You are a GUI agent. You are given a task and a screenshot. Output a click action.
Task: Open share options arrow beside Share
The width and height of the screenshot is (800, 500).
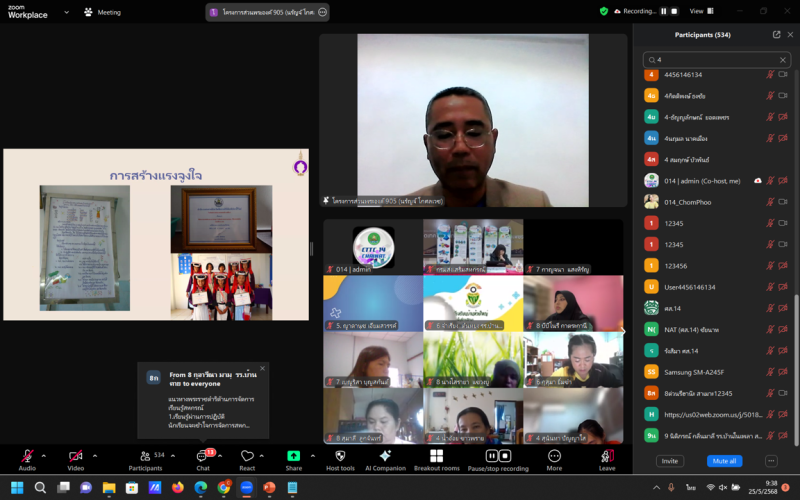(313, 456)
